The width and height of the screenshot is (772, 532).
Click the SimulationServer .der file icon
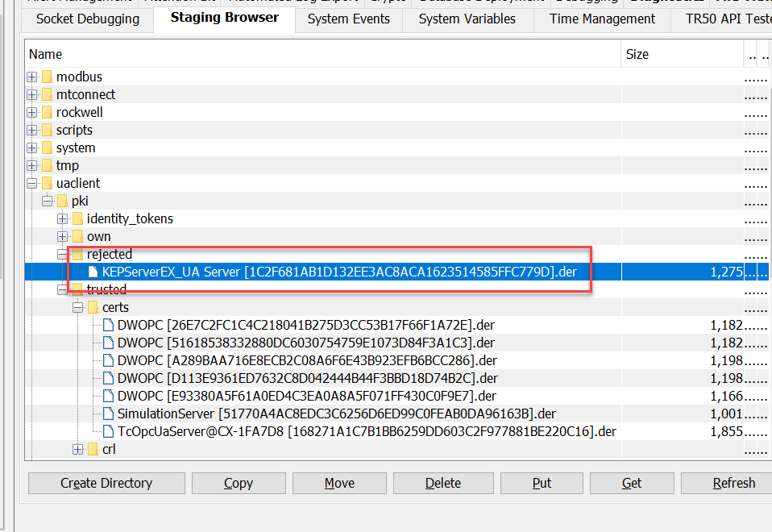click(109, 414)
